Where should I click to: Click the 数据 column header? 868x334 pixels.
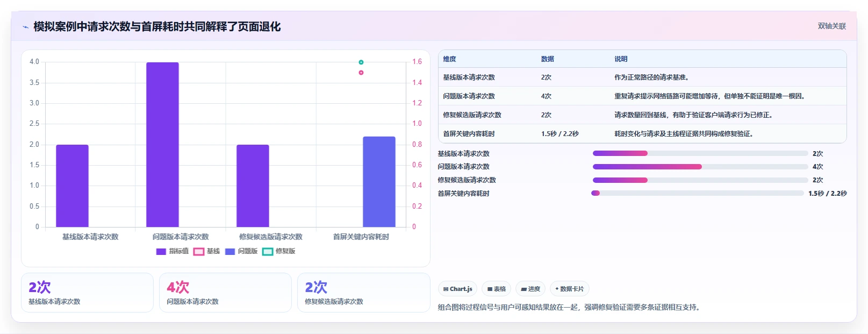pyautogui.click(x=547, y=59)
